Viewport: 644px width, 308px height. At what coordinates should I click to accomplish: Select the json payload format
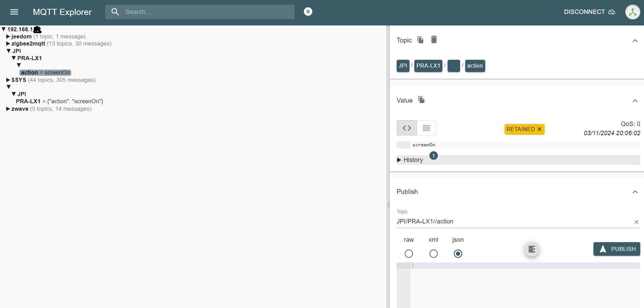tap(458, 254)
